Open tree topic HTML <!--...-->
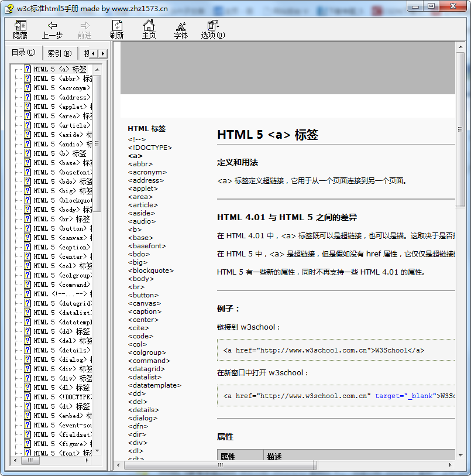This screenshot has height=476, width=471. 62,294
